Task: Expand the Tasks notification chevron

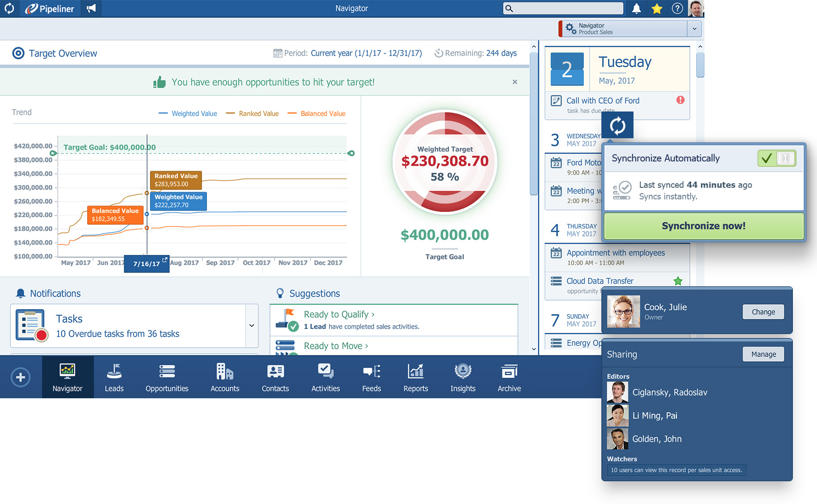Action: coord(252,326)
